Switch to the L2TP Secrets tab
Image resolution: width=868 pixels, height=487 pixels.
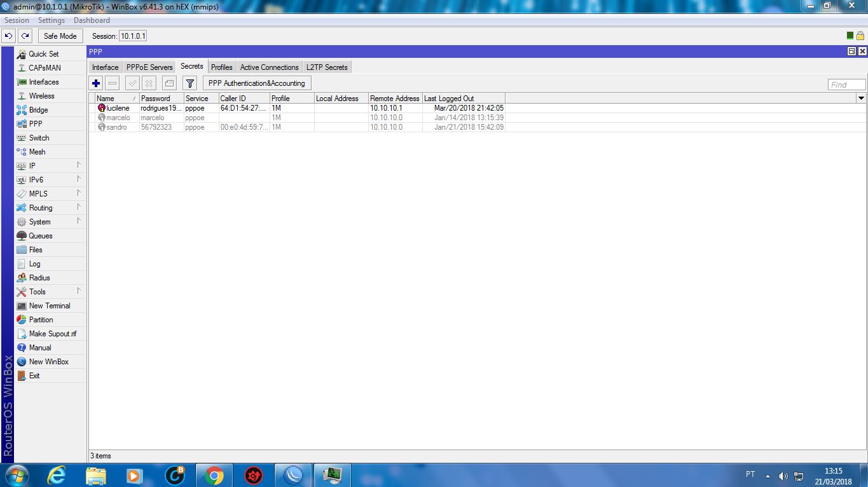(x=327, y=67)
